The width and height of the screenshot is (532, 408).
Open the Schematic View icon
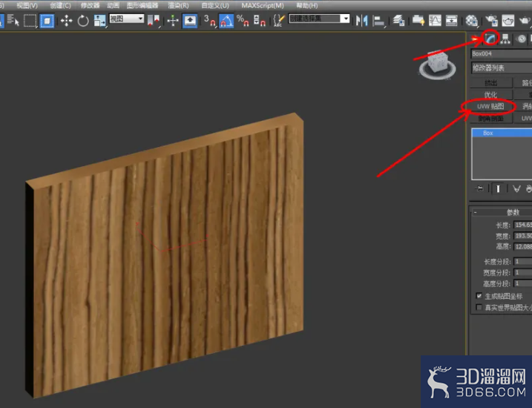click(x=452, y=21)
